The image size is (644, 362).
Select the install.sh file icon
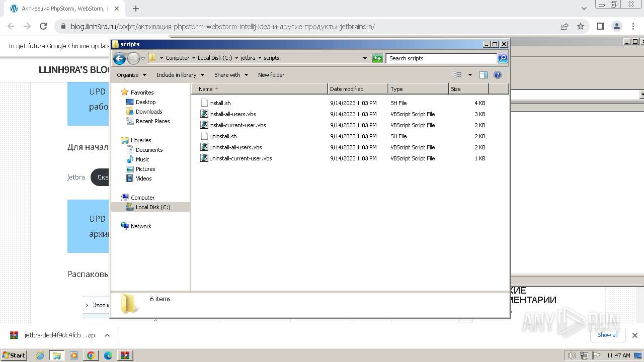[204, 103]
